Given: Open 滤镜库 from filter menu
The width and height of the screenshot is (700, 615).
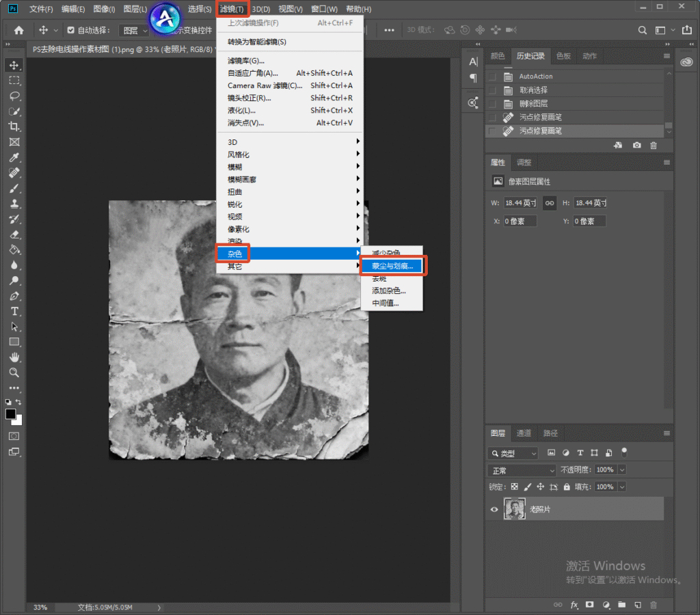Looking at the screenshot, I should tap(290, 61).
